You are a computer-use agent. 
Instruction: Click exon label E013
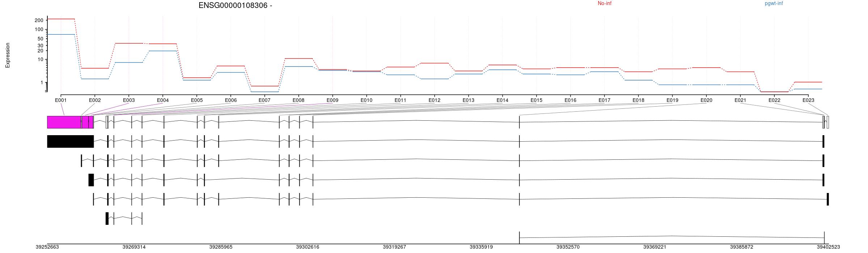(468, 100)
